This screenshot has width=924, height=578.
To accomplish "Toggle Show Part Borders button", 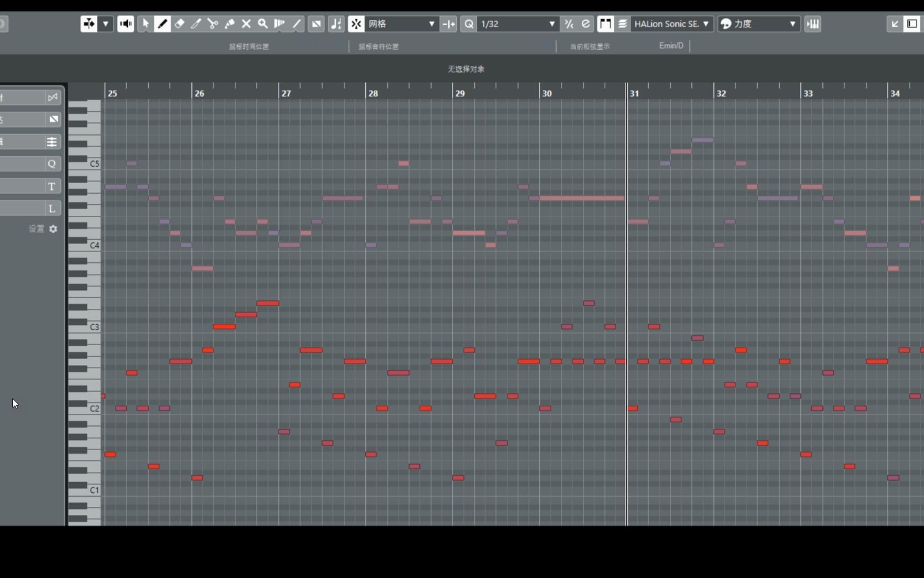I will click(x=605, y=24).
